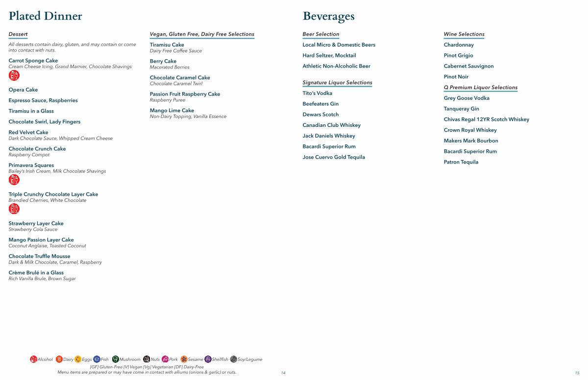Click the purple Shellfish legend icon
The image size is (588, 380).
point(208,359)
